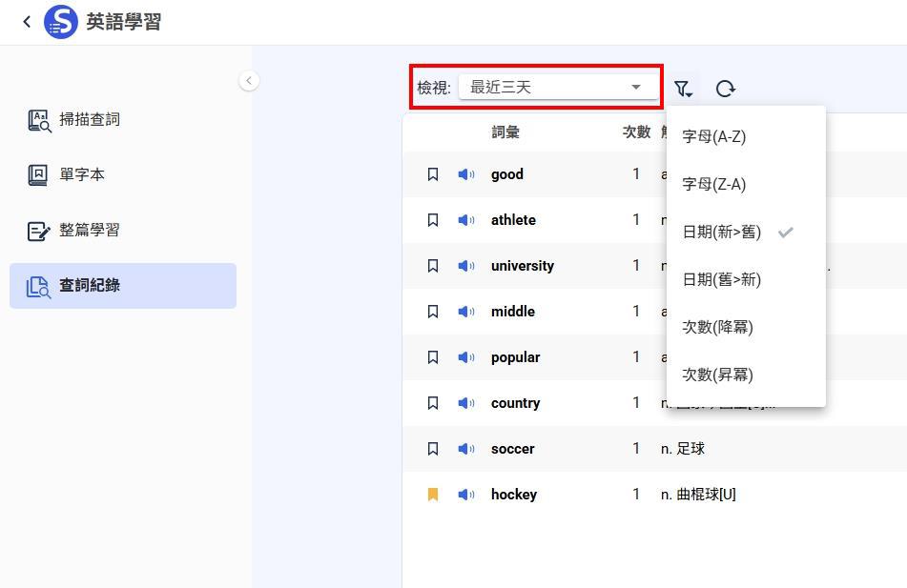Click the word university

coord(523,266)
